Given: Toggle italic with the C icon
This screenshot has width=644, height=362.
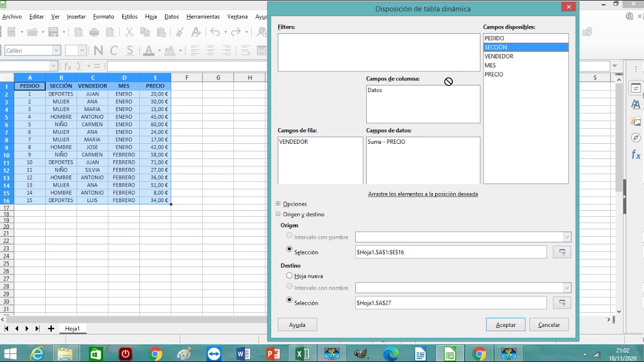Looking at the screenshot, I should 114,50.
